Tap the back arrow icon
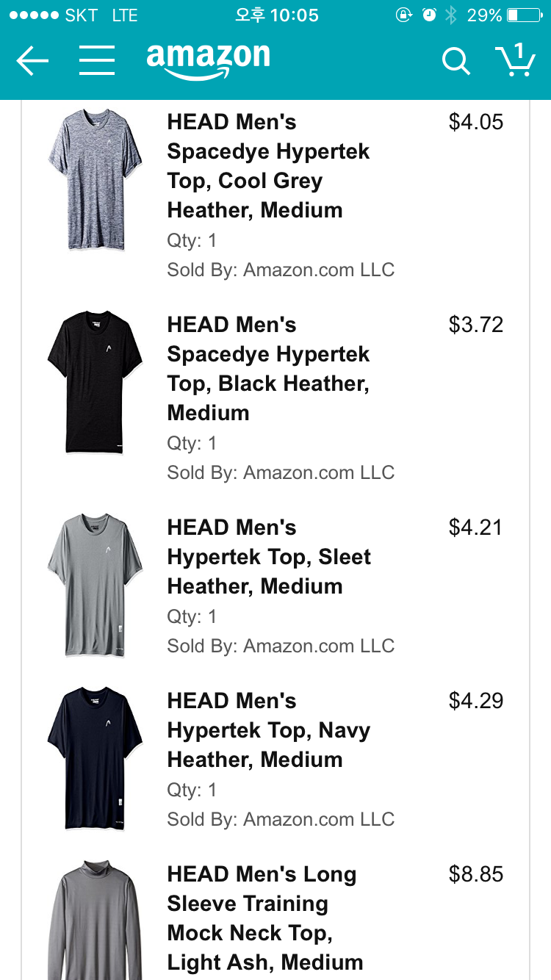 tap(32, 61)
